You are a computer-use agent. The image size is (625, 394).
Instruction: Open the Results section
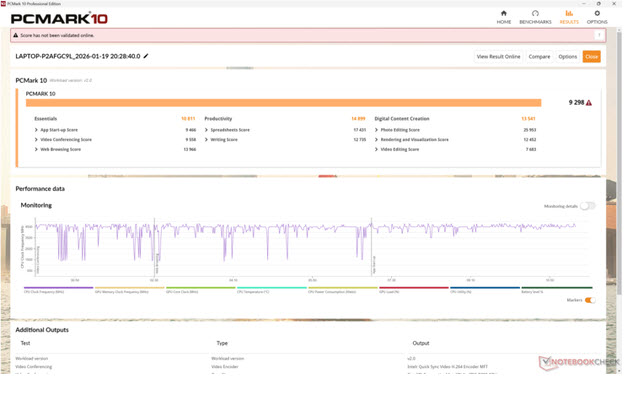coord(569,17)
